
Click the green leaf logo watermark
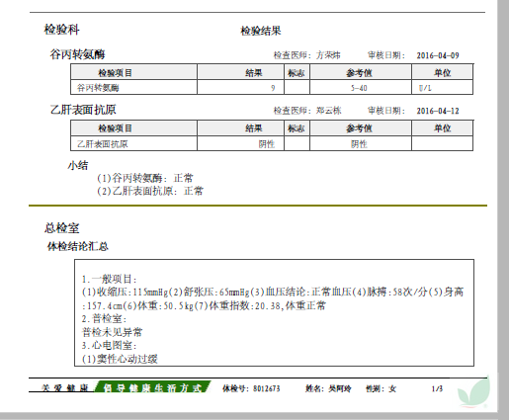pos(473,392)
